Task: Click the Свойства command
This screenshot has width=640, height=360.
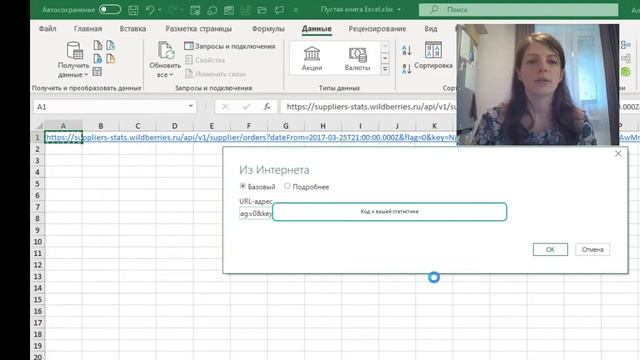Action: click(x=205, y=60)
